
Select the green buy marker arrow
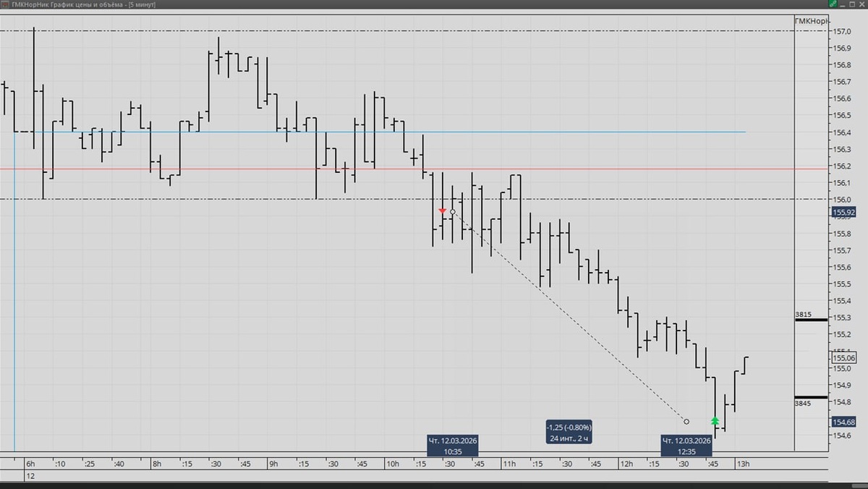point(715,420)
